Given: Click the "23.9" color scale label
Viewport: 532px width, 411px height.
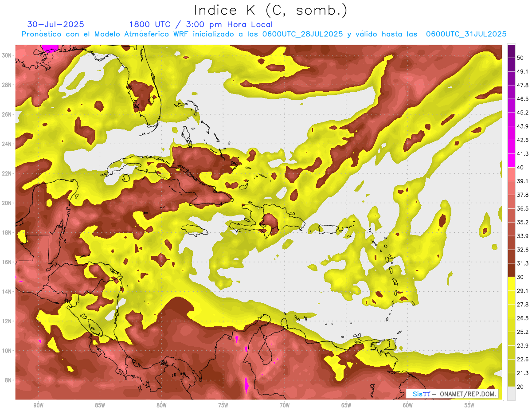Looking at the screenshot, I should tap(523, 346).
